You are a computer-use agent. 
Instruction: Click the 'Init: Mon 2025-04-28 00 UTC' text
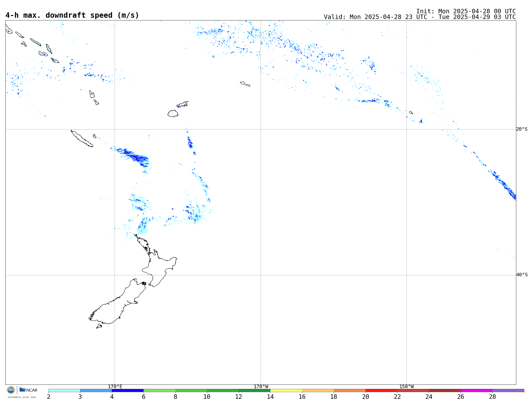tap(466, 11)
